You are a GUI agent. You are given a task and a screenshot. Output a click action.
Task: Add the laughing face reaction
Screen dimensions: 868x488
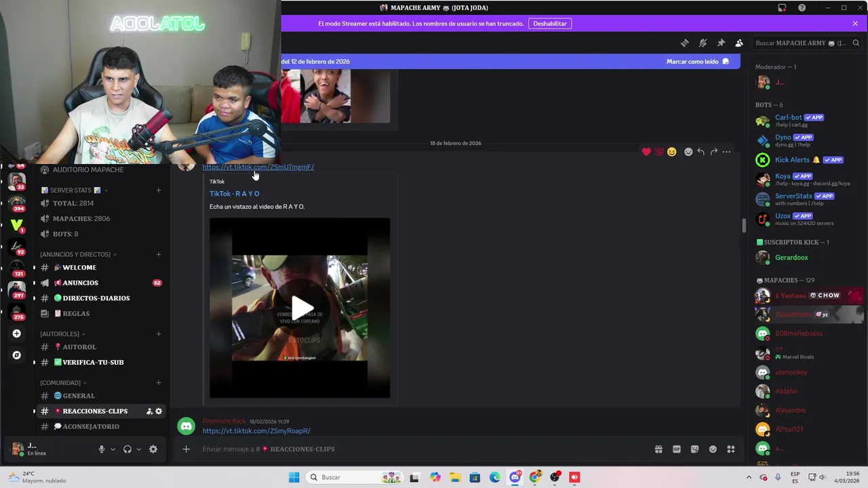[671, 152]
